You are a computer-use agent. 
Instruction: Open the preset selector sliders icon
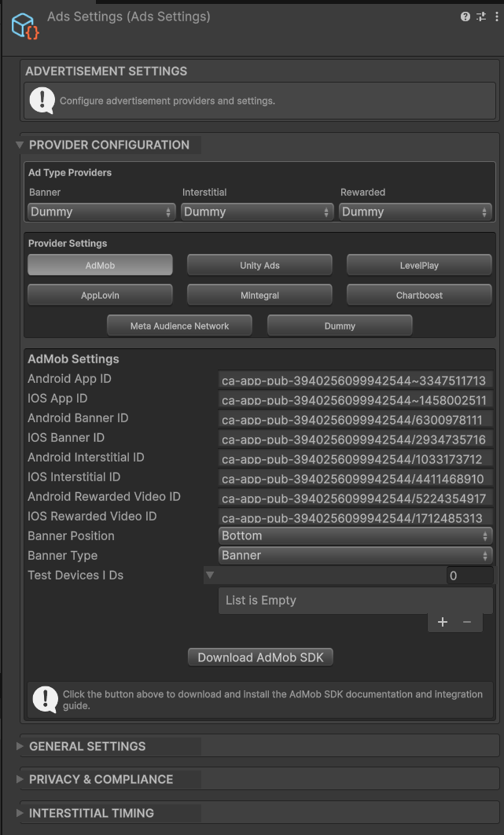tap(481, 17)
